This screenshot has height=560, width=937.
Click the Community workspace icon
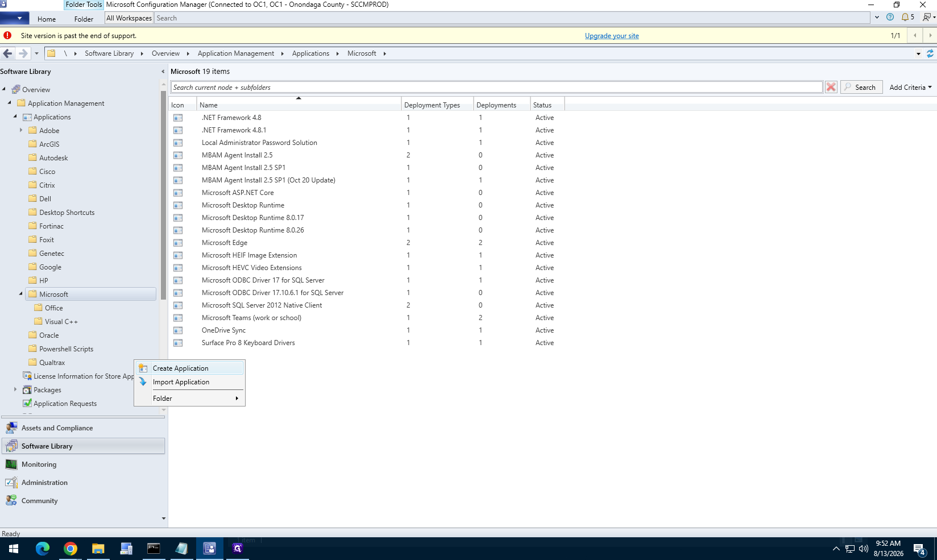11,501
